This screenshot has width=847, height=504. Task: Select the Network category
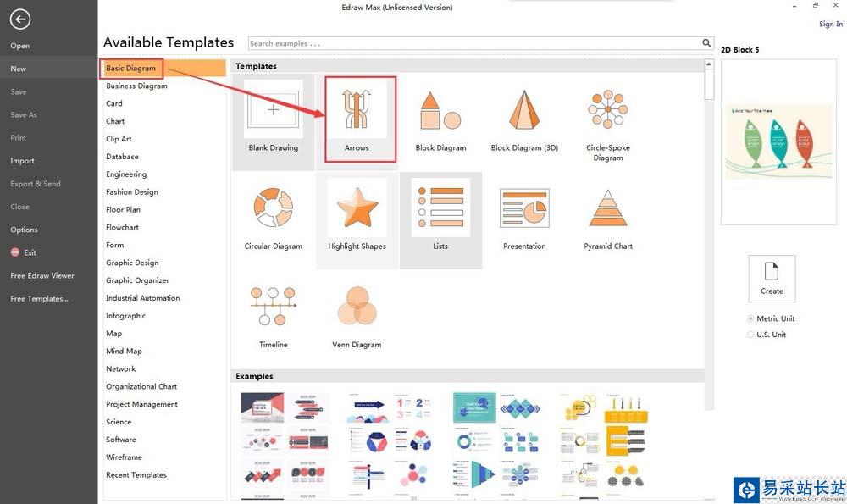(121, 369)
